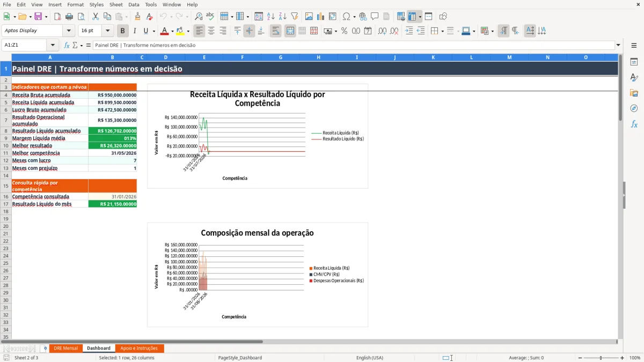Click Clone Formatting paintbrush icon
Image resolution: width=644 pixels, height=362 pixels.
coord(138,17)
